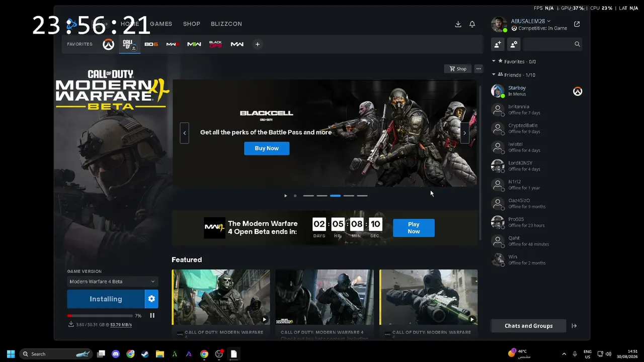Select friend Starboy in the list
644x362 pixels.
click(536, 91)
